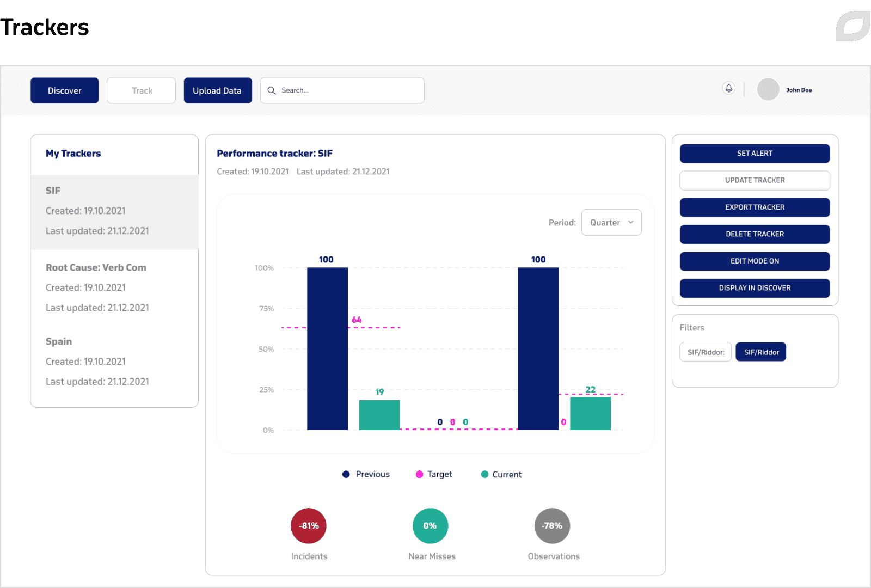871x588 pixels.
Task: Click the search magnifier icon
Action: point(272,90)
